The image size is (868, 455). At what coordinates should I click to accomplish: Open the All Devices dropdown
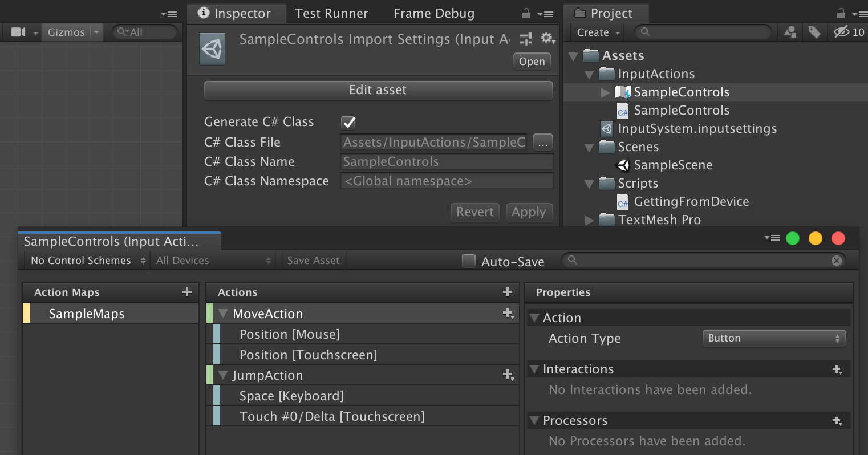(213, 261)
